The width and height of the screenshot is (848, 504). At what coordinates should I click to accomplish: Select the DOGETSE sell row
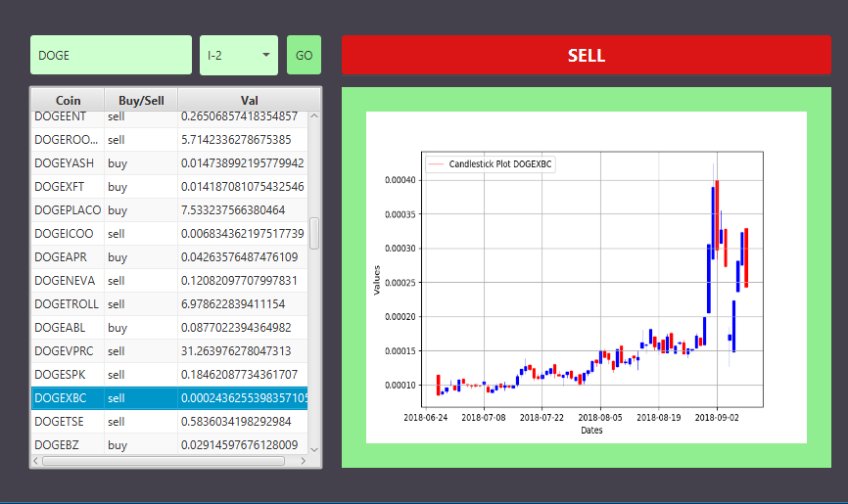pos(169,421)
